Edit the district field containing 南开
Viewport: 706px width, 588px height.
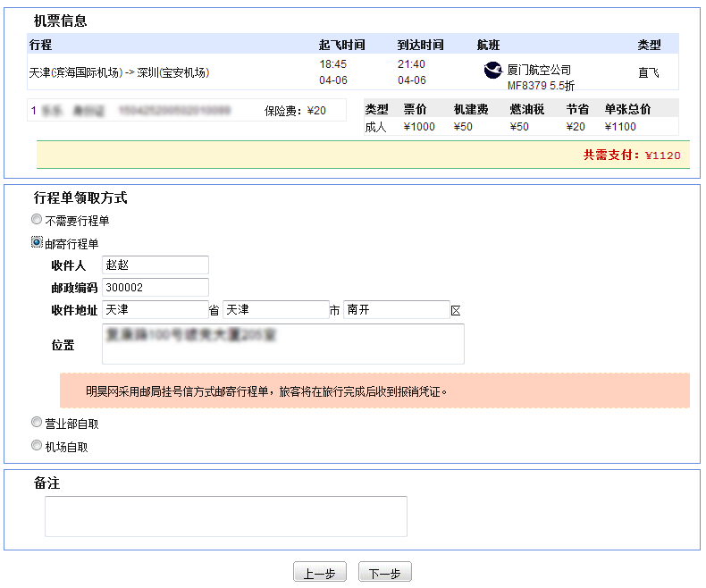point(396,310)
